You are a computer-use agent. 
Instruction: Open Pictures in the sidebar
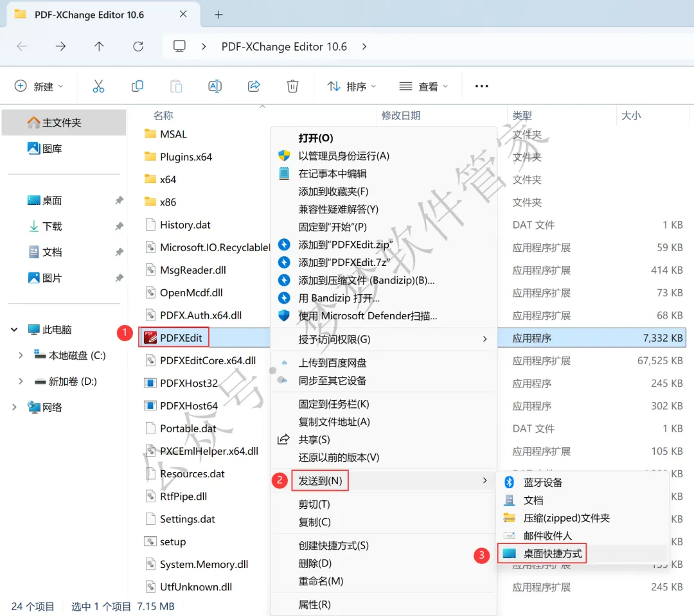(x=45, y=278)
